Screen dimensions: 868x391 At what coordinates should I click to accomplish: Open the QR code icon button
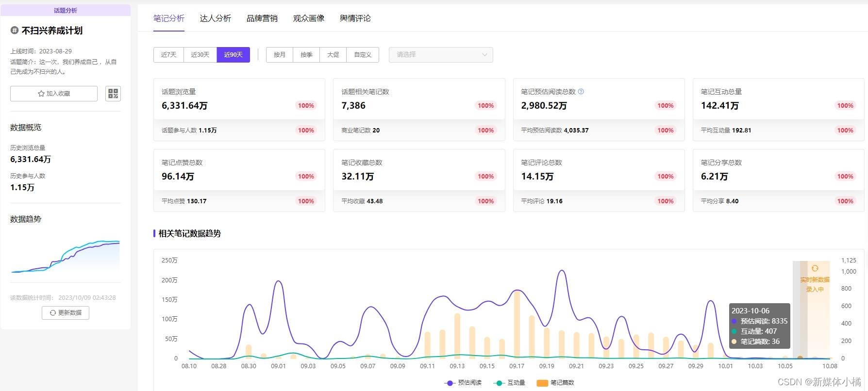113,94
